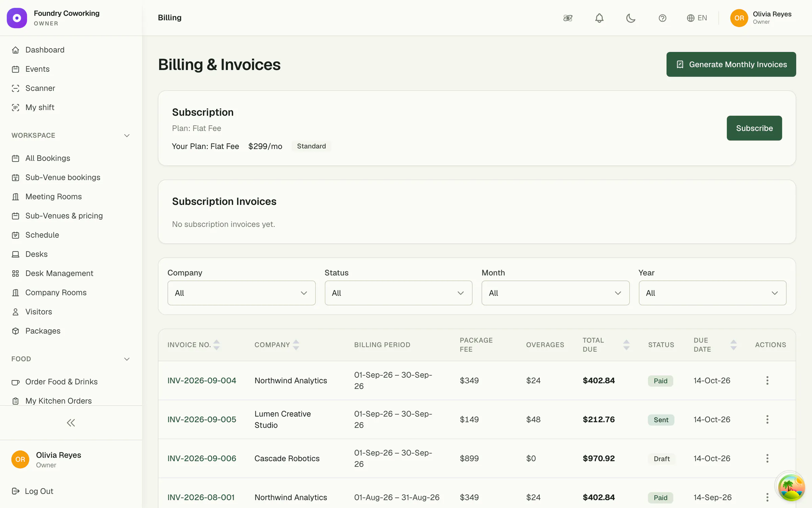Click the Draft status badge
This screenshot has width=812, height=508.
[x=661, y=459]
